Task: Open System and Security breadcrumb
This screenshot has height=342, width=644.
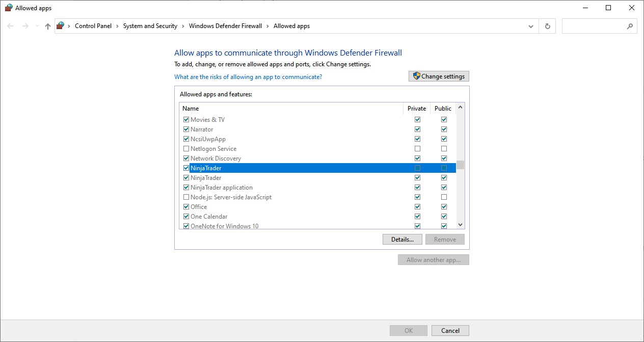Action: click(150, 26)
